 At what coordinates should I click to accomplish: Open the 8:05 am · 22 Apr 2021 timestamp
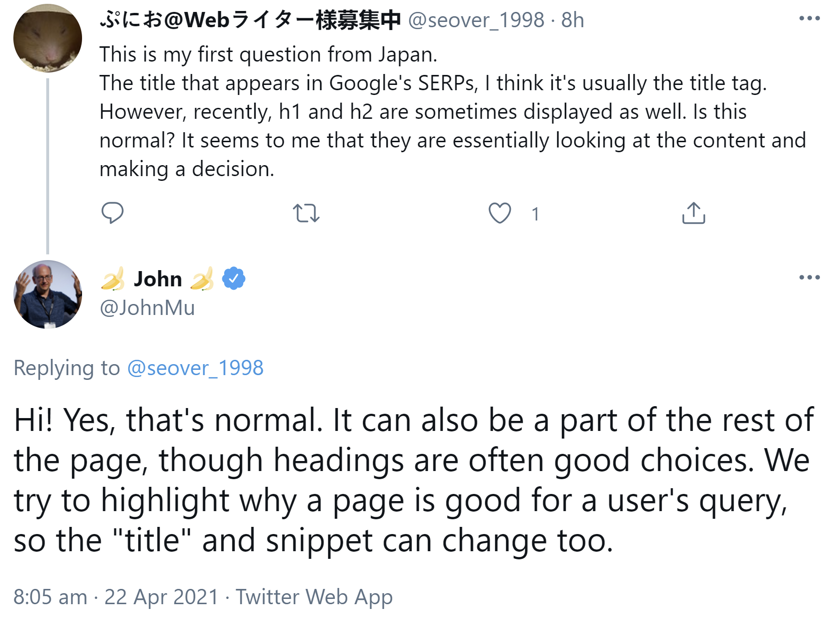coord(116,597)
